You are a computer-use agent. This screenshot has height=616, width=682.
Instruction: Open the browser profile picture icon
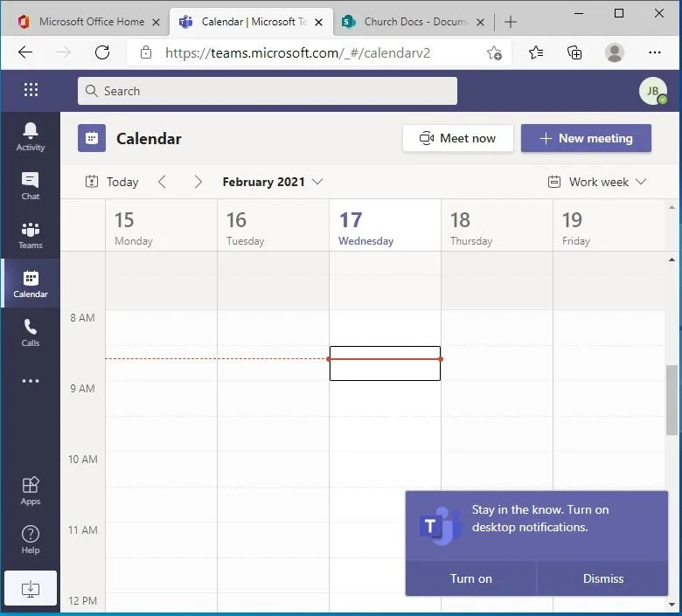click(615, 52)
